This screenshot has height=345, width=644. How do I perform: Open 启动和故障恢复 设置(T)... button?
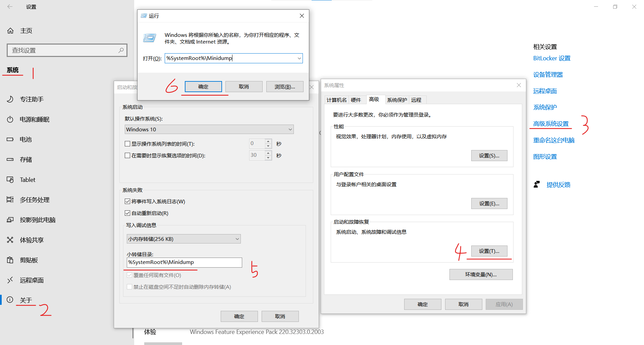[x=489, y=251]
